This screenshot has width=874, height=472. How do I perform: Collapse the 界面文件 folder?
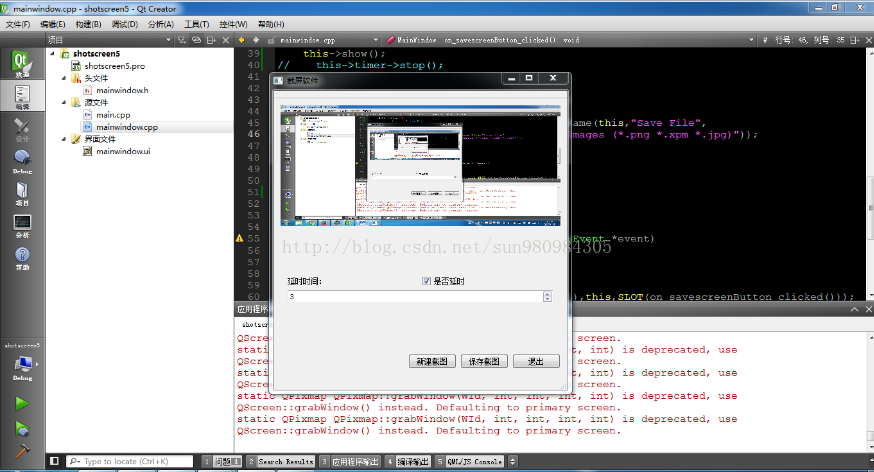64,139
